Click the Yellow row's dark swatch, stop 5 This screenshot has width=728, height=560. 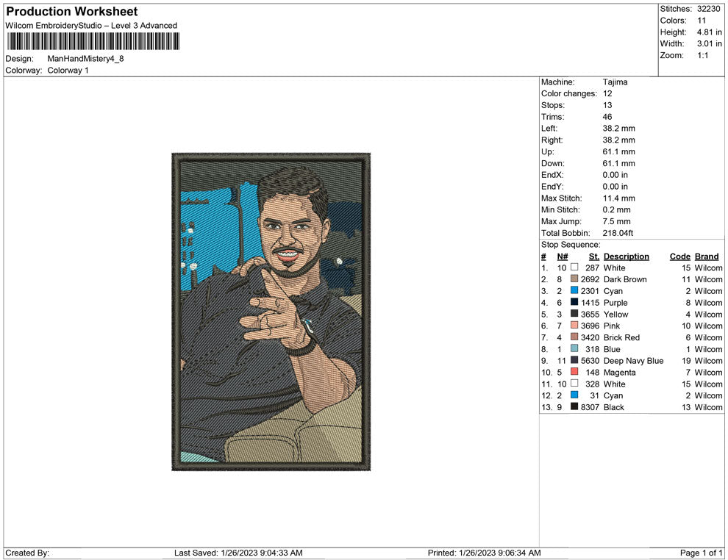[x=574, y=314]
